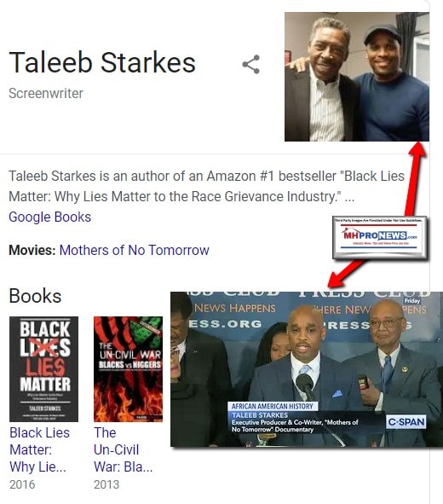
Task: Click the ellipsis ending the description text
Action: 349,197
